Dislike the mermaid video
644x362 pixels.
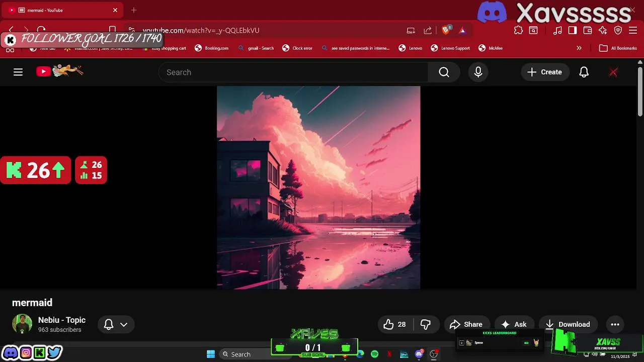coord(426,324)
